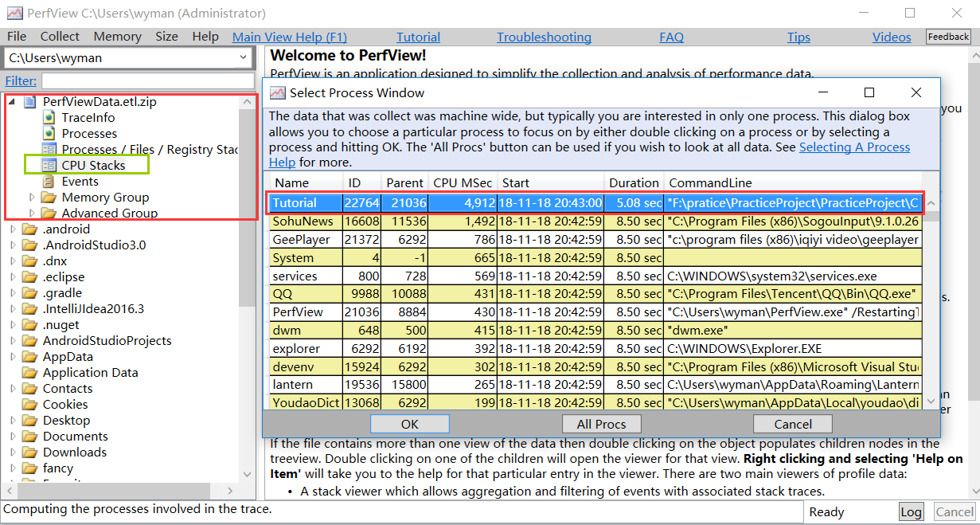
Task: Click the PerfViewData.etl.zip file icon
Action: click(x=31, y=102)
